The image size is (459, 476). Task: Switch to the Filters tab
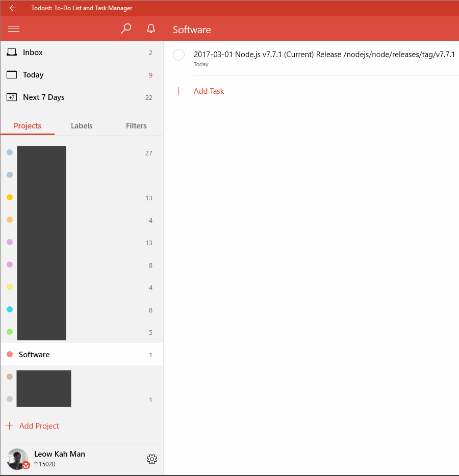pyautogui.click(x=136, y=126)
